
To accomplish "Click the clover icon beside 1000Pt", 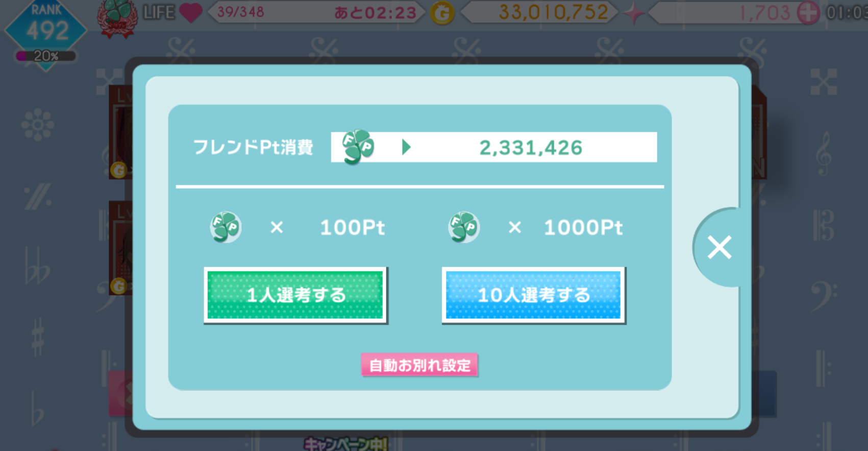I will point(463,227).
